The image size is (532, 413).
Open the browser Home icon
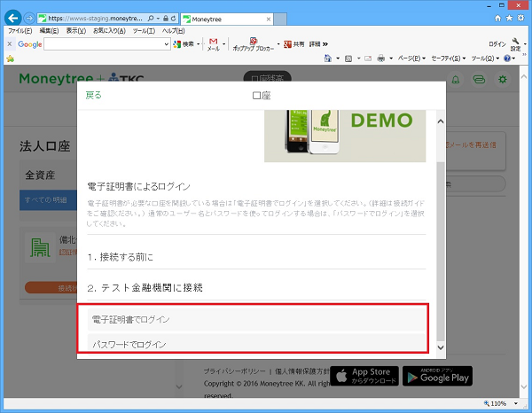tap(497, 18)
